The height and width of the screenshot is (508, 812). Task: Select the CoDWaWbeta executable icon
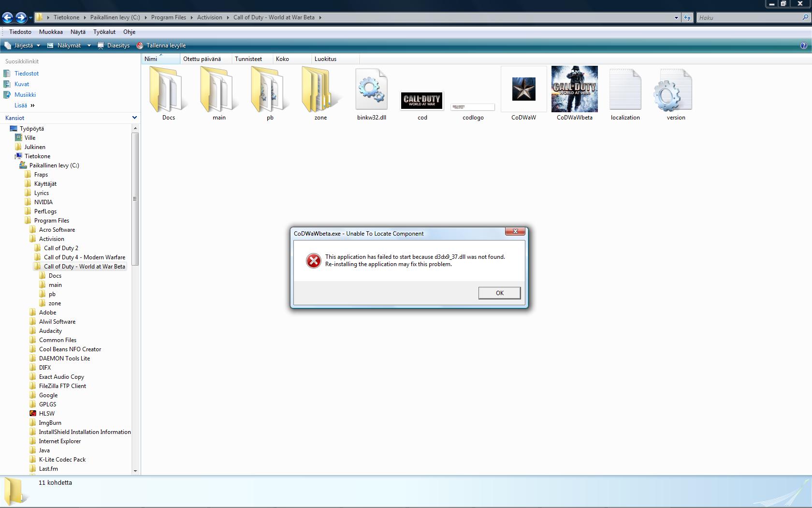575,89
